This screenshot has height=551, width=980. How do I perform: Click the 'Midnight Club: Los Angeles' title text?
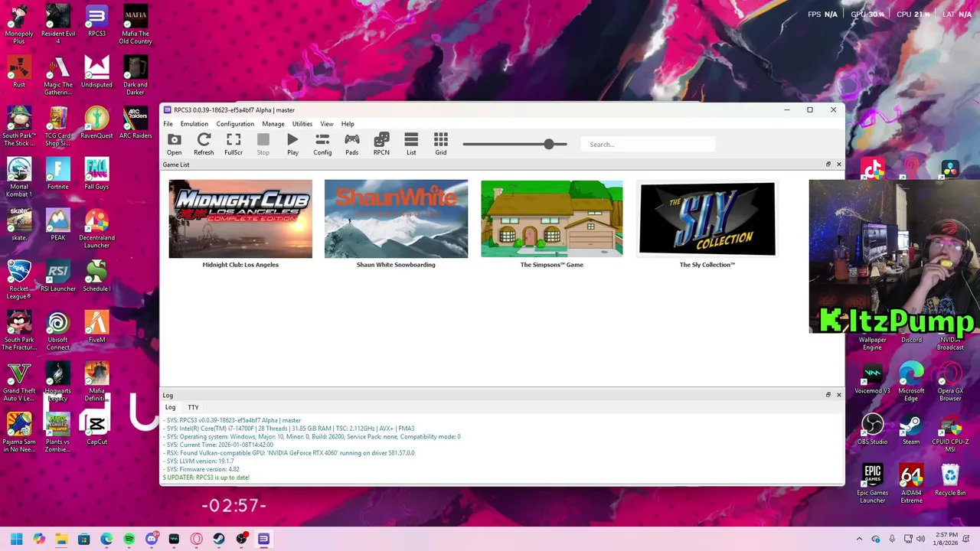tap(240, 265)
